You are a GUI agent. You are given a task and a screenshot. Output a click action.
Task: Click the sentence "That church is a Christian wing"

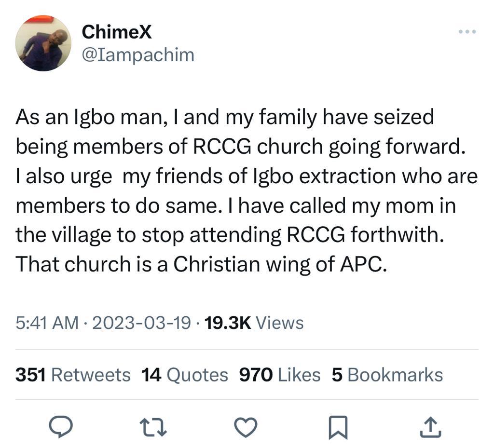tap(201, 264)
